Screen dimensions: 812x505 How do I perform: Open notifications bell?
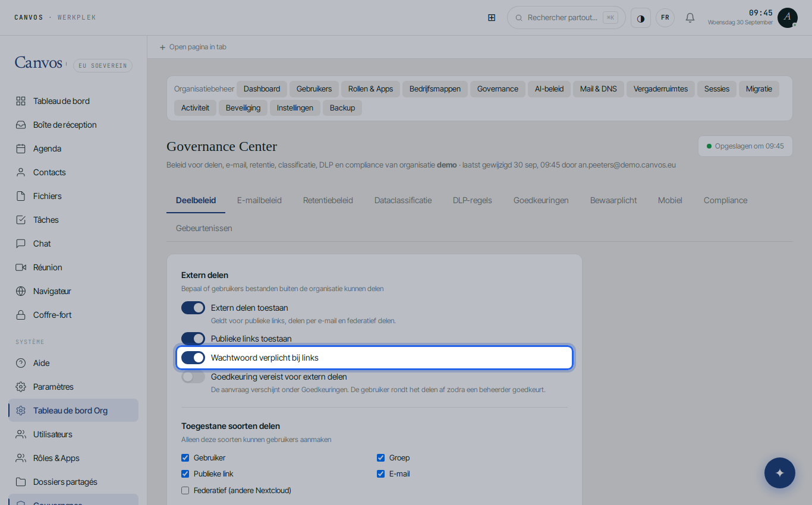(690, 18)
